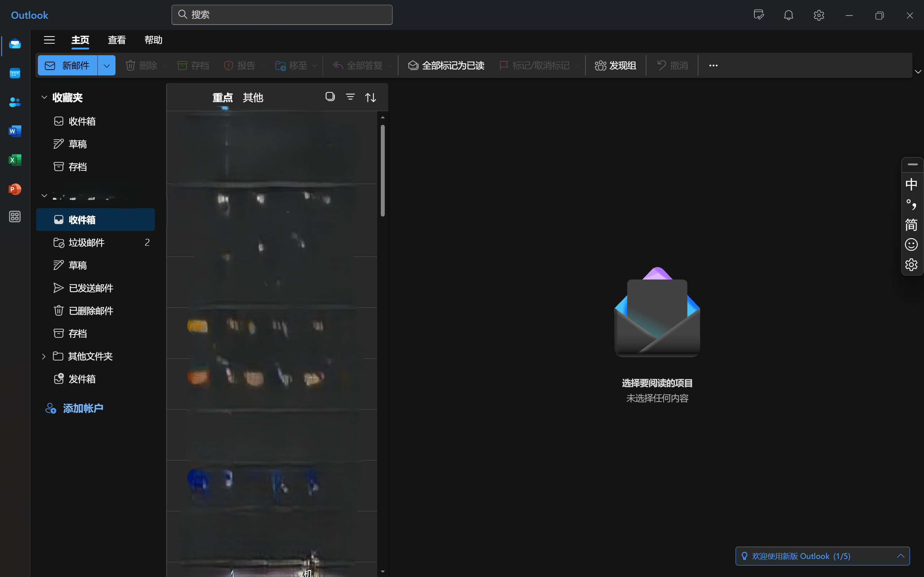Expand the 其他文件夹 folder

click(44, 356)
